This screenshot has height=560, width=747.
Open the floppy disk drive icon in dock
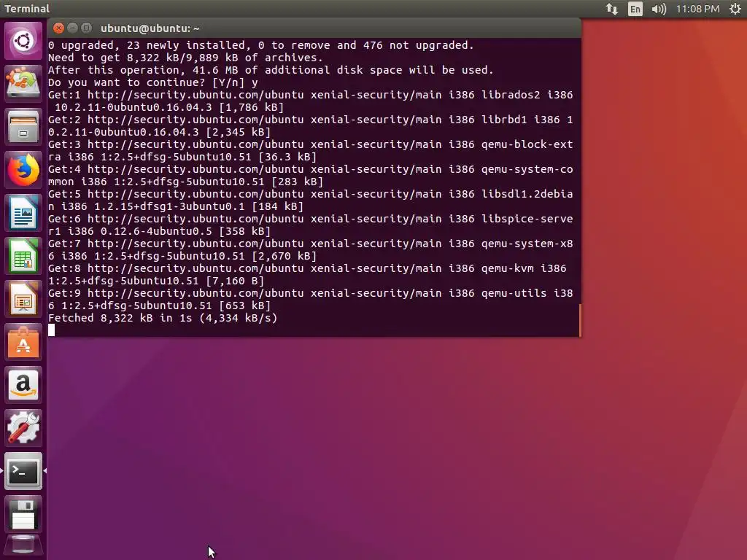coord(23,514)
